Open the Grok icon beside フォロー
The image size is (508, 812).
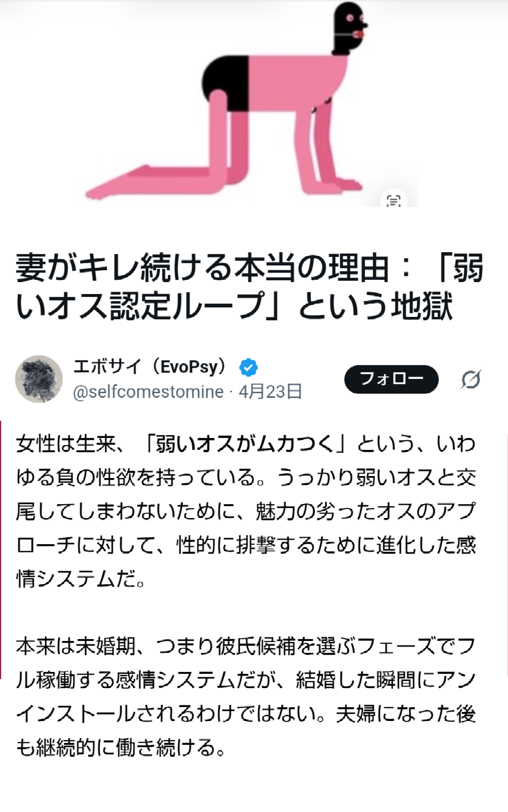pyautogui.click(x=470, y=379)
